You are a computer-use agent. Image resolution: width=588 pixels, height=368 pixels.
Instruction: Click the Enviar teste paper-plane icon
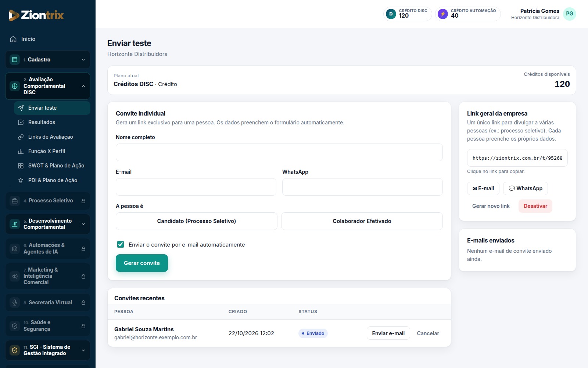[x=21, y=108]
